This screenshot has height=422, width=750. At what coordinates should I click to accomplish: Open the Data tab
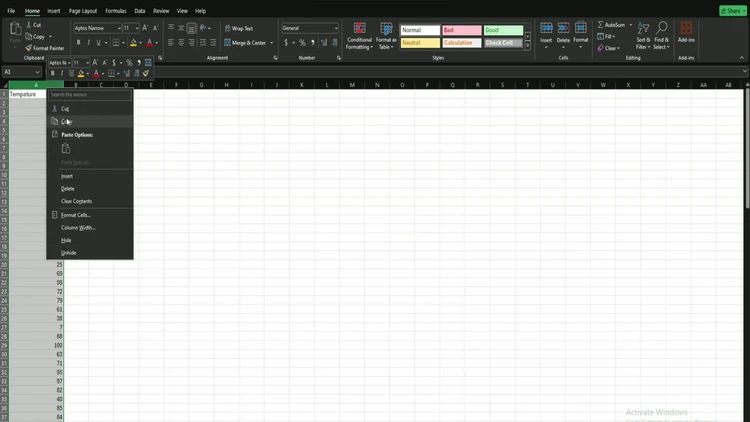[x=140, y=11]
